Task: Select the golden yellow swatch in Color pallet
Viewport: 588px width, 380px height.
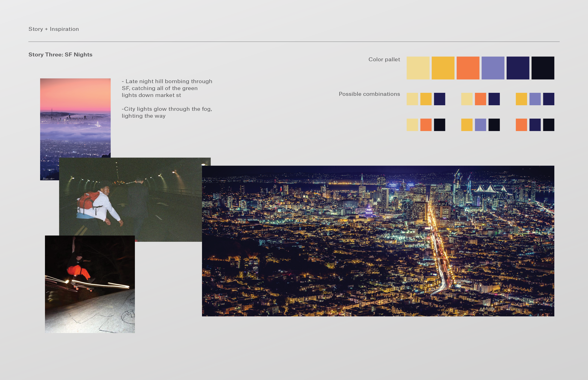Action: (x=443, y=68)
